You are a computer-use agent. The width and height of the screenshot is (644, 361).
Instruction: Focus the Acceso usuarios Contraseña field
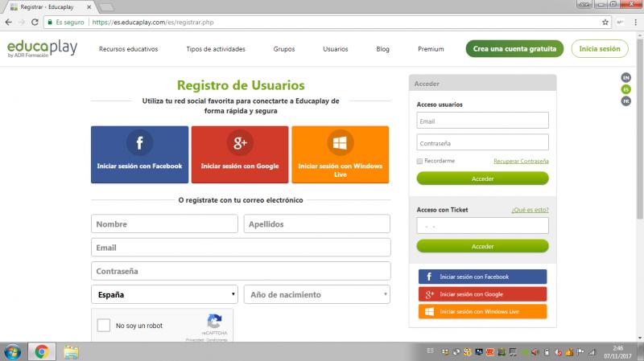tap(482, 143)
